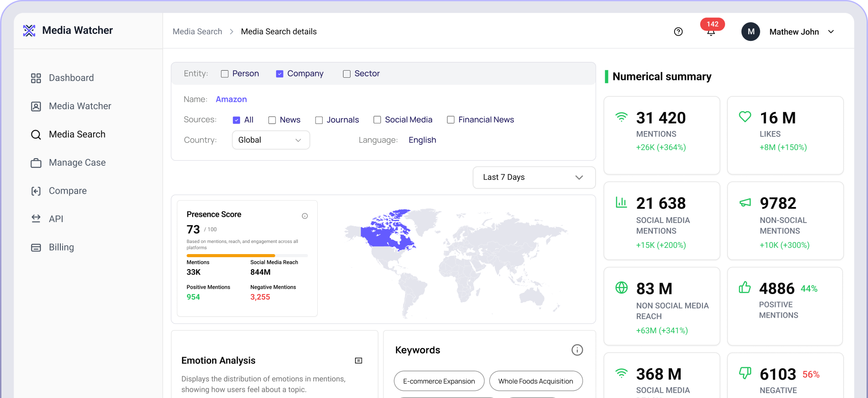Select the Whole Foods Acquisition keyword
Image resolution: width=868 pixels, height=398 pixels.
pyautogui.click(x=536, y=381)
